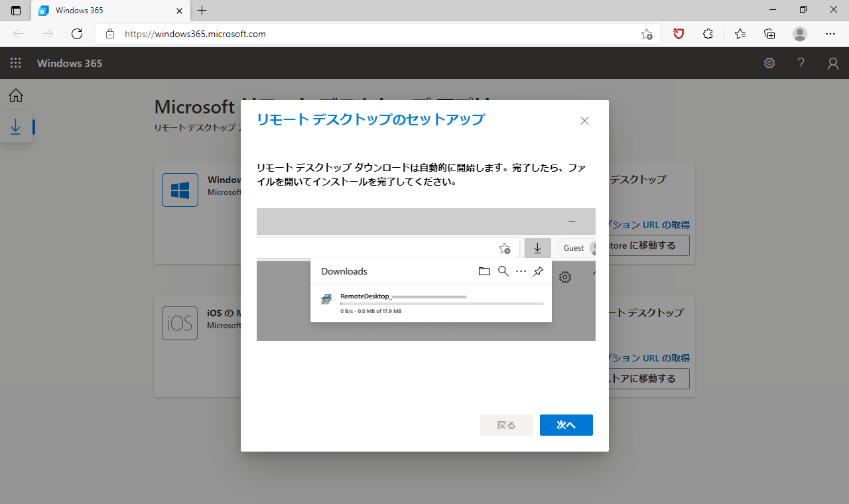849x504 pixels.
Task: Open the help question mark icon
Action: pyautogui.click(x=801, y=63)
